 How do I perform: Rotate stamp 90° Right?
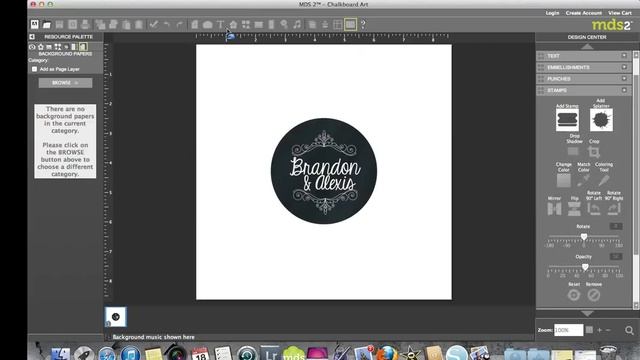[x=613, y=209]
